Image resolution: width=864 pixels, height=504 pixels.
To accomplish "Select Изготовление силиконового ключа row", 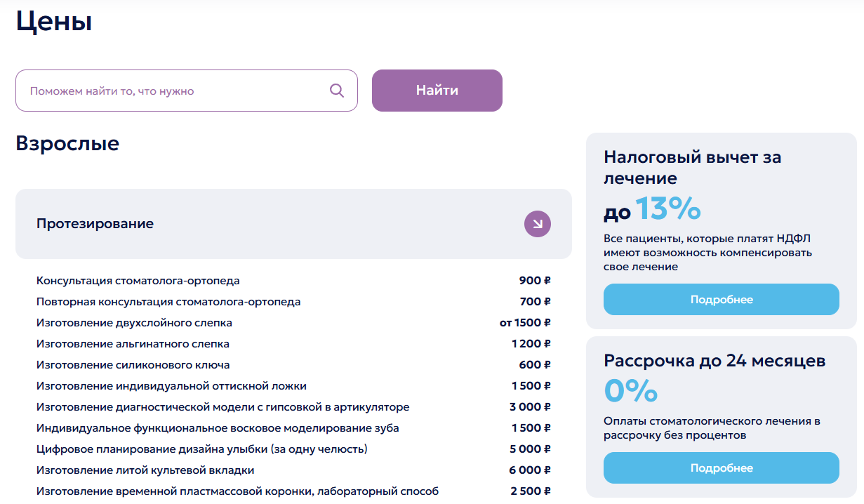I will click(x=133, y=365).
